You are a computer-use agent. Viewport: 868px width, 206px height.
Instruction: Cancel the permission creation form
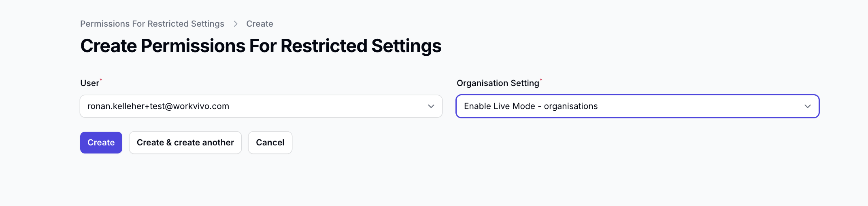click(x=270, y=143)
